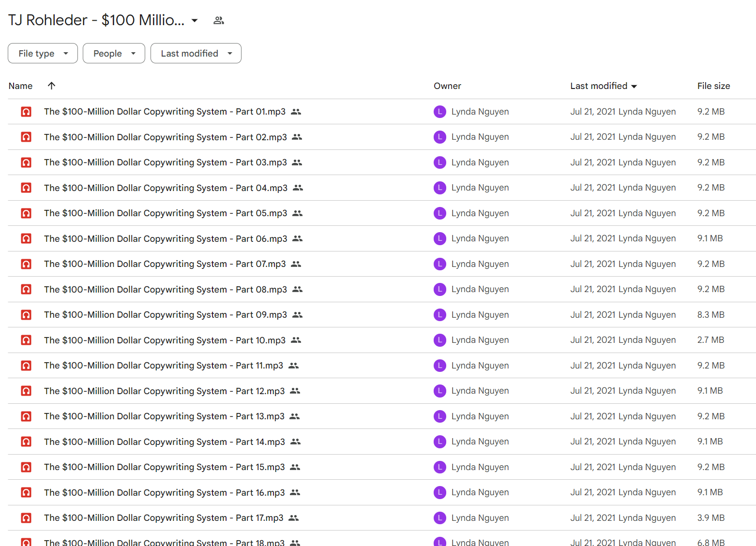Screen dimensions: 756x546
Task: Click the audio file icon for Part 11.mp3
Action: point(26,366)
